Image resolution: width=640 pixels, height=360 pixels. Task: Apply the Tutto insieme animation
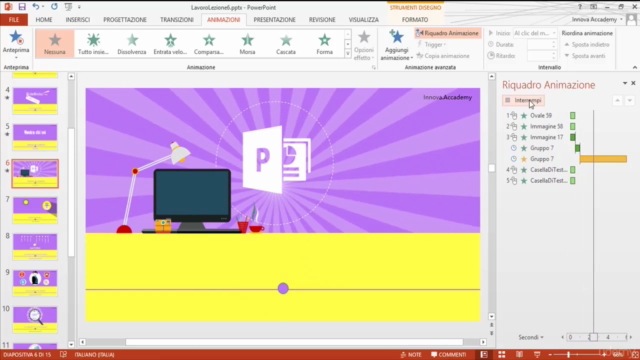coord(93,44)
